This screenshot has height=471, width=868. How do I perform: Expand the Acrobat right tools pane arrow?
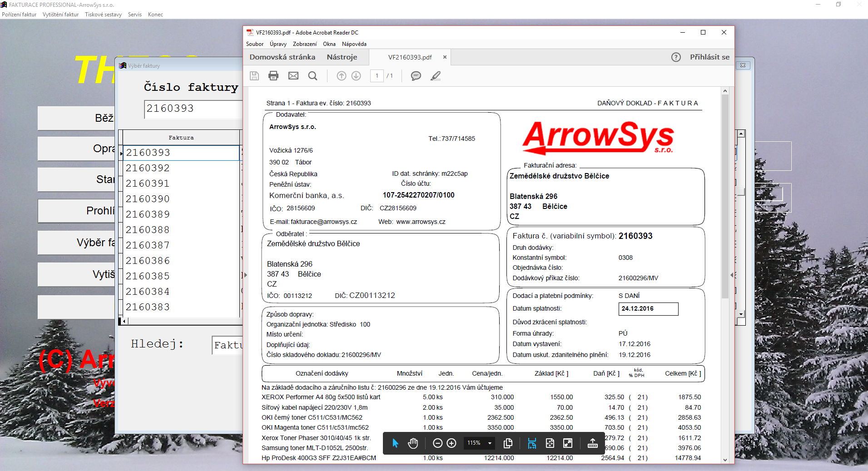pyautogui.click(x=732, y=275)
